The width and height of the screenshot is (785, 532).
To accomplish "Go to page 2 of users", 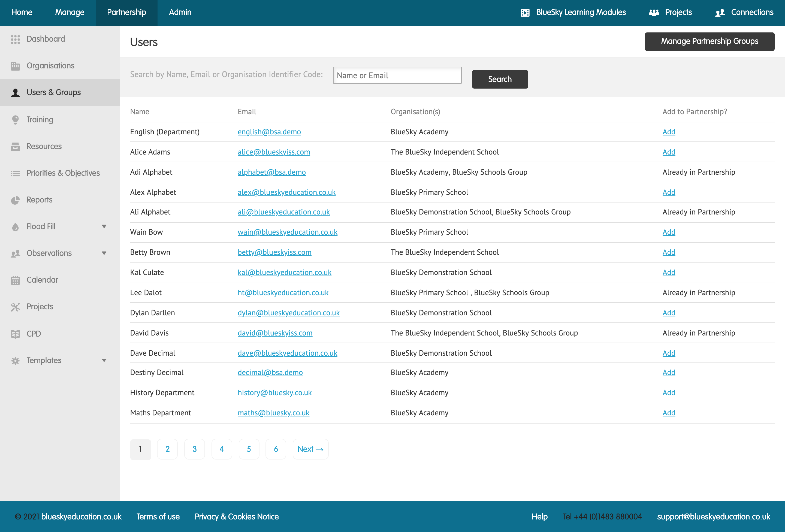I will pos(168,449).
